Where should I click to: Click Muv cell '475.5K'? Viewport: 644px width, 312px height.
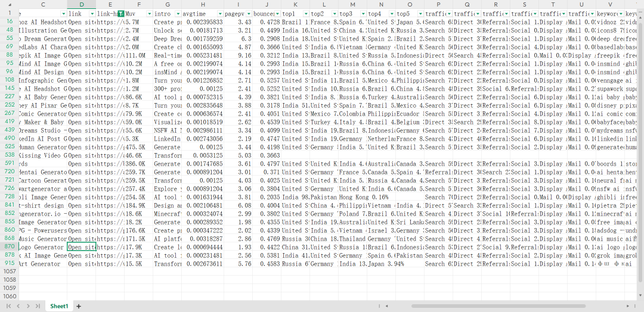(139, 147)
